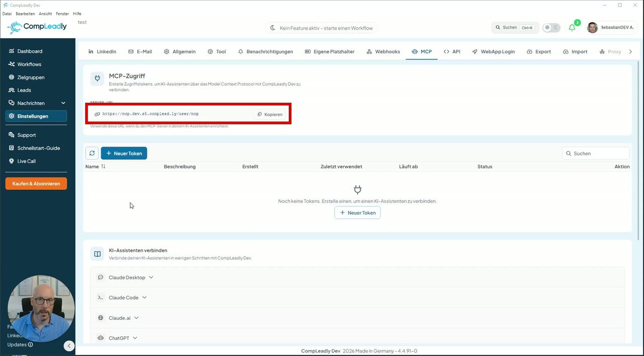The image size is (644, 356).
Task: Select the MCP tab
Action: point(422,51)
